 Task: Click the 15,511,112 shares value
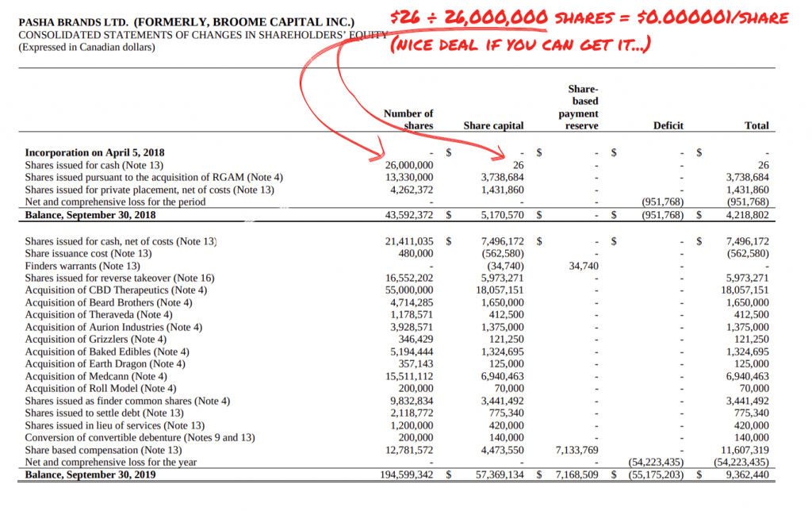click(x=409, y=376)
